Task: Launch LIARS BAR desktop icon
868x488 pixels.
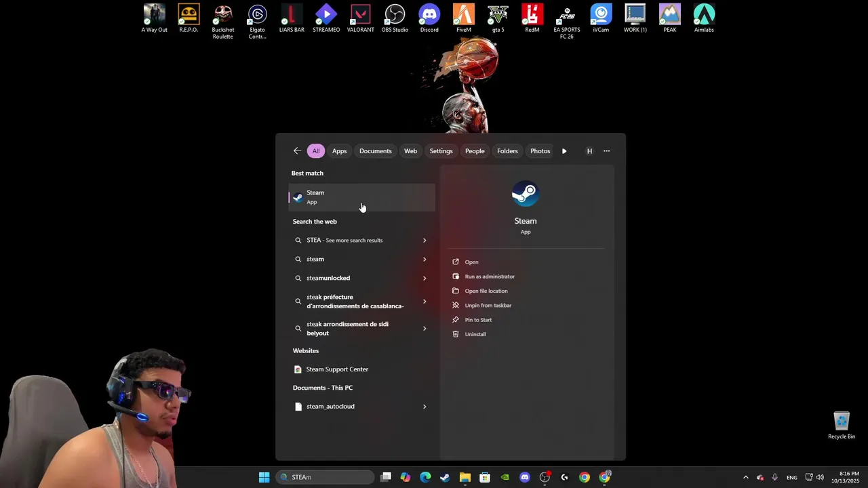Action: click(x=292, y=18)
